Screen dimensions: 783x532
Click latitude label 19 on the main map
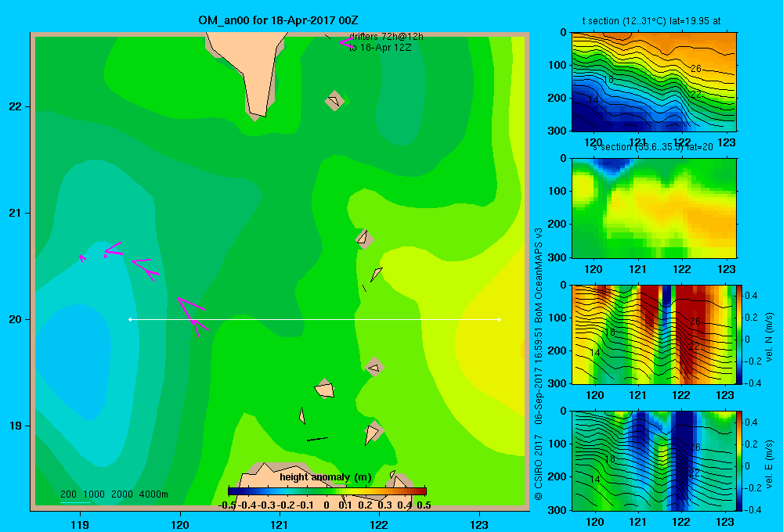click(16, 426)
